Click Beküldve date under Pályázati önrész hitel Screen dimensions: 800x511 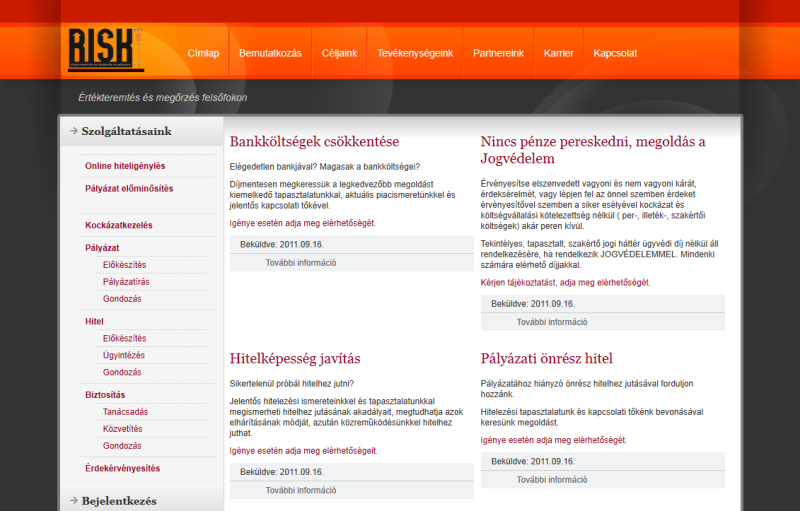[x=533, y=461]
